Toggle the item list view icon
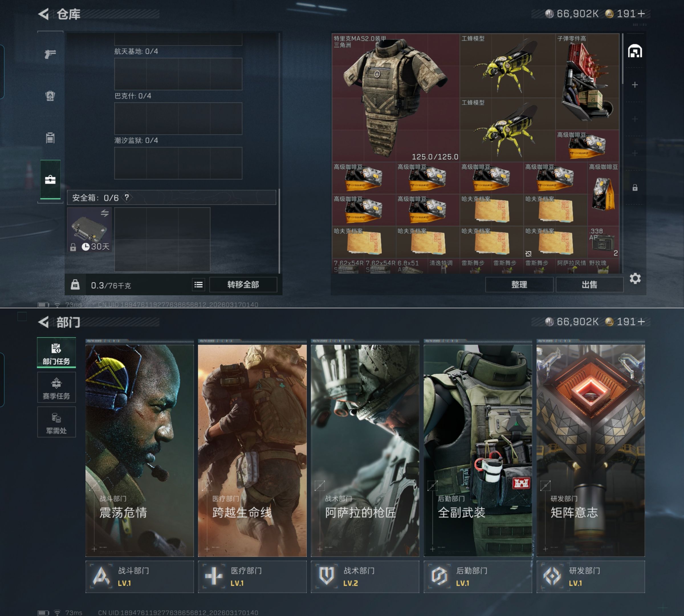Viewport: 684px width, 616px height. coord(199,285)
